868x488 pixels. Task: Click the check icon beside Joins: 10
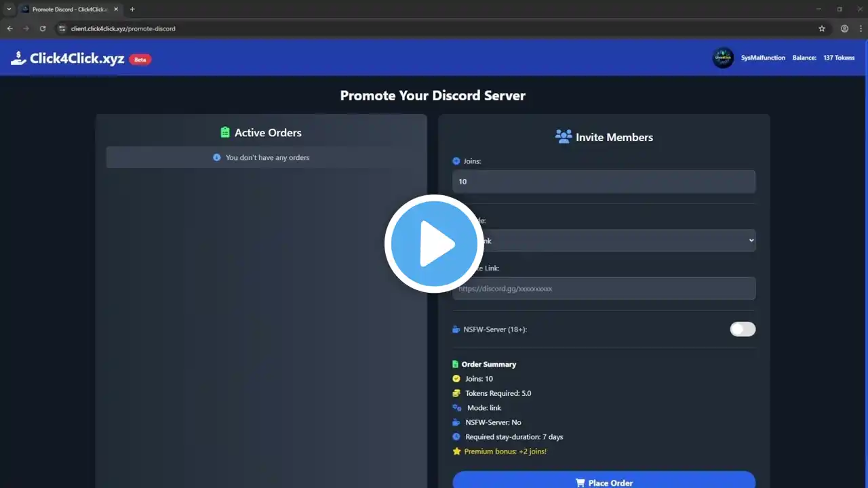(456, 379)
